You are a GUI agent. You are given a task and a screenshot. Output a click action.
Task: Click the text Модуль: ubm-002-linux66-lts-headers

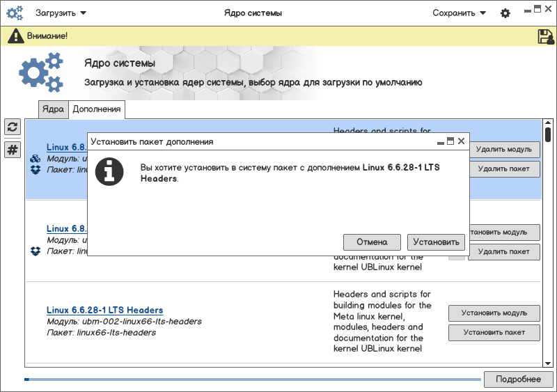(x=125, y=322)
